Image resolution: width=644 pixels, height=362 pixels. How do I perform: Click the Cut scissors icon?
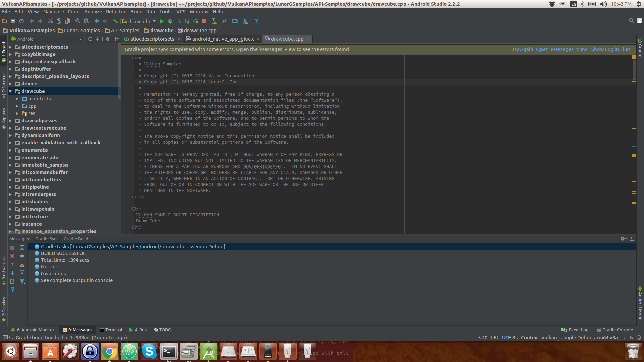coord(50,21)
